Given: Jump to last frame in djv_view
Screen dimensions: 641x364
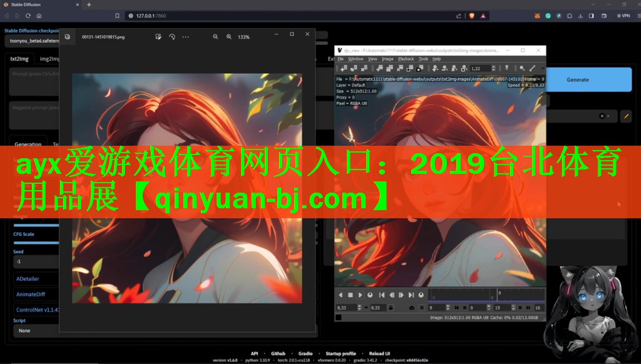Looking at the screenshot, I should pyautogui.click(x=411, y=295).
